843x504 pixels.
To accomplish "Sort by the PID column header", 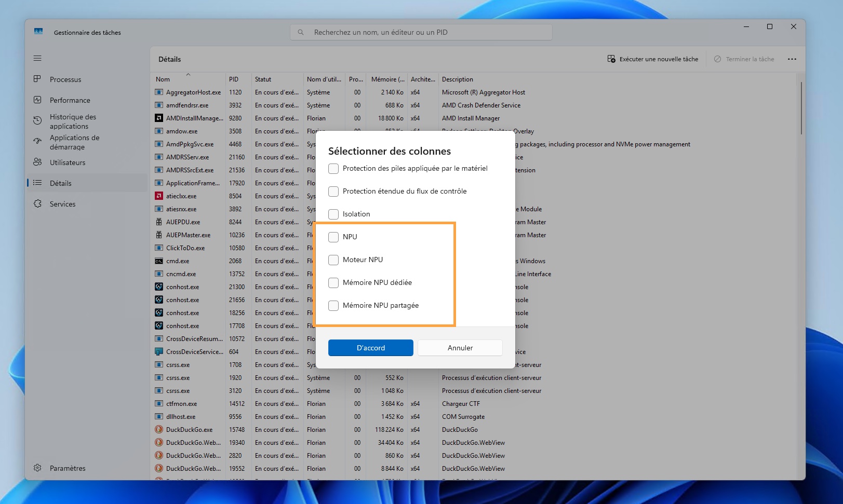I will [x=238, y=79].
